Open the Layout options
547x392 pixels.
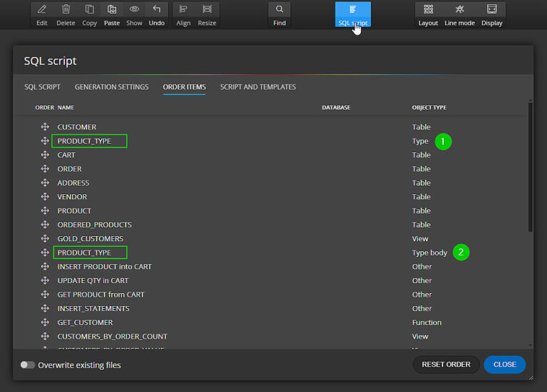coord(428,10)
